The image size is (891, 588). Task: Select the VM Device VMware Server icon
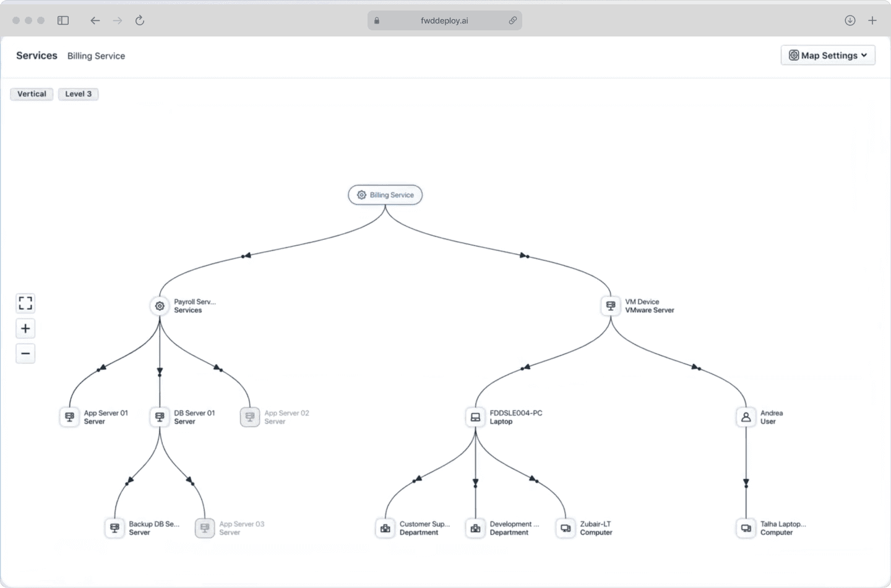(611, 306)
